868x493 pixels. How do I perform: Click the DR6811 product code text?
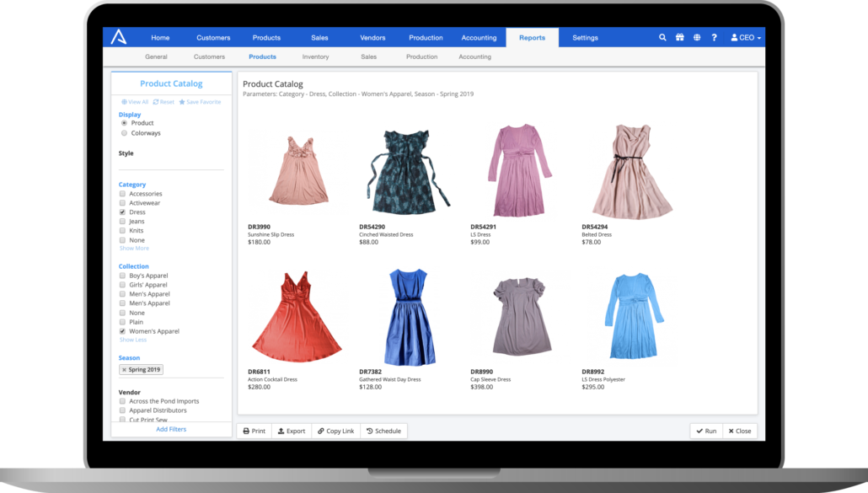coord(259,372)
